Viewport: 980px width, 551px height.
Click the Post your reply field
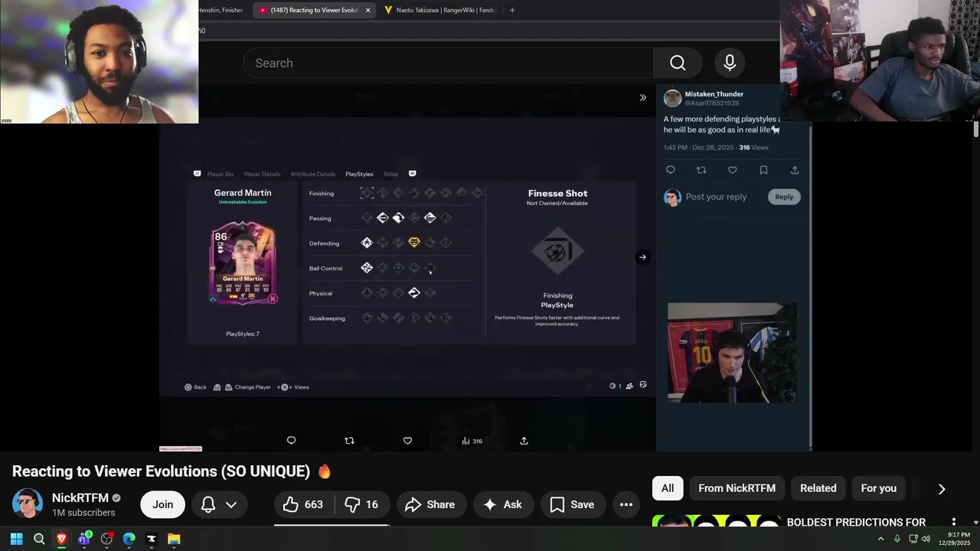click(x=716, y=197)
